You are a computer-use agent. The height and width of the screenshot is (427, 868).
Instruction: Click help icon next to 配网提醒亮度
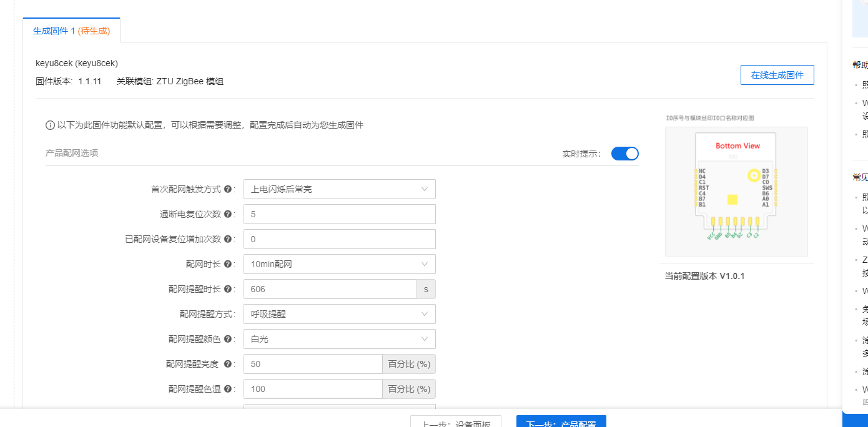pos(229,364)
